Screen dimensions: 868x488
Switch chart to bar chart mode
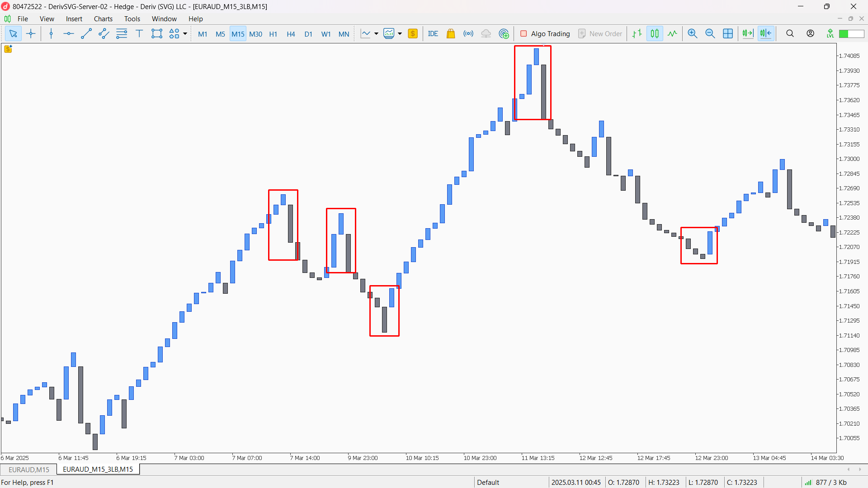coord(637,34)
